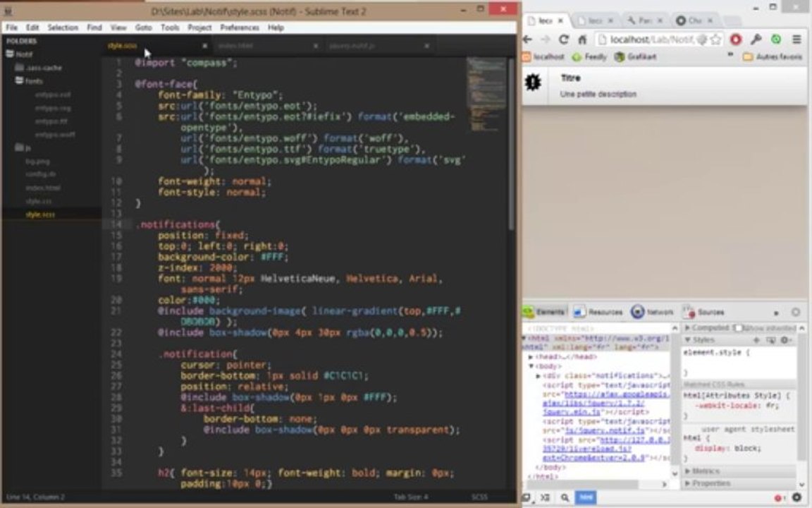Select style.scss in the sidebar
Image resolution: width=812 pixels, height=508 pixels.
click(x=40, y=214)
